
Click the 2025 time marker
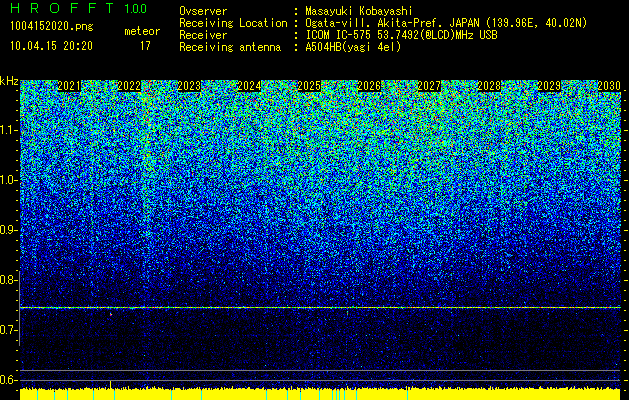click(x=309, y=86)
